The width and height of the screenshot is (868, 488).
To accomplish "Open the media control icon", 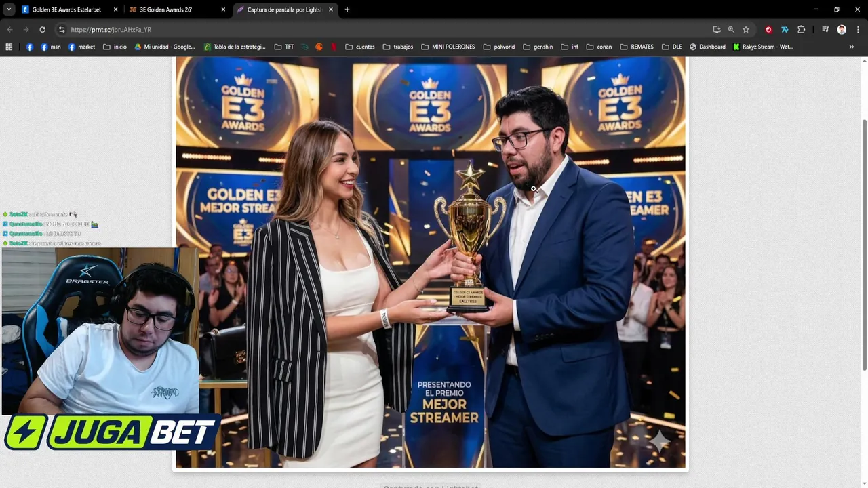I will pyautogui.click(x=825, y=29).
